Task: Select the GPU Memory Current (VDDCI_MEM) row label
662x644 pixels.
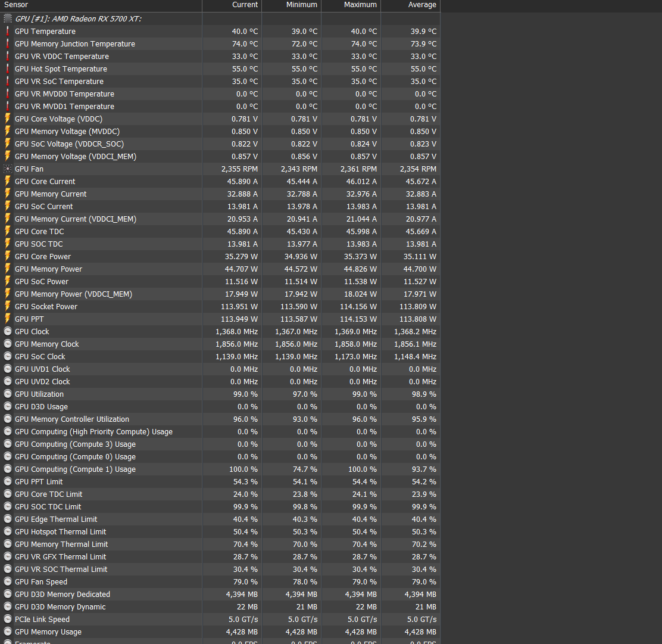Action: coord(76,219)
